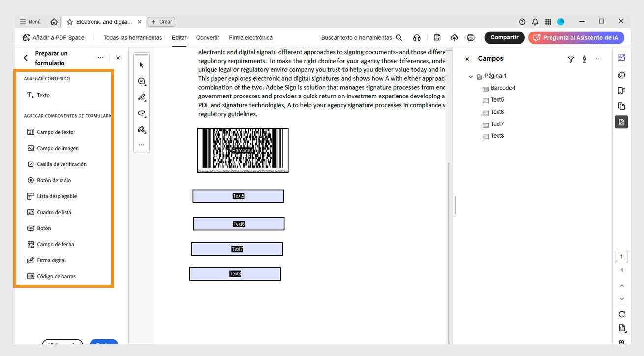Choose the highlighter pen tool
This screenshot has height=356, width=644.
(142, 97)
